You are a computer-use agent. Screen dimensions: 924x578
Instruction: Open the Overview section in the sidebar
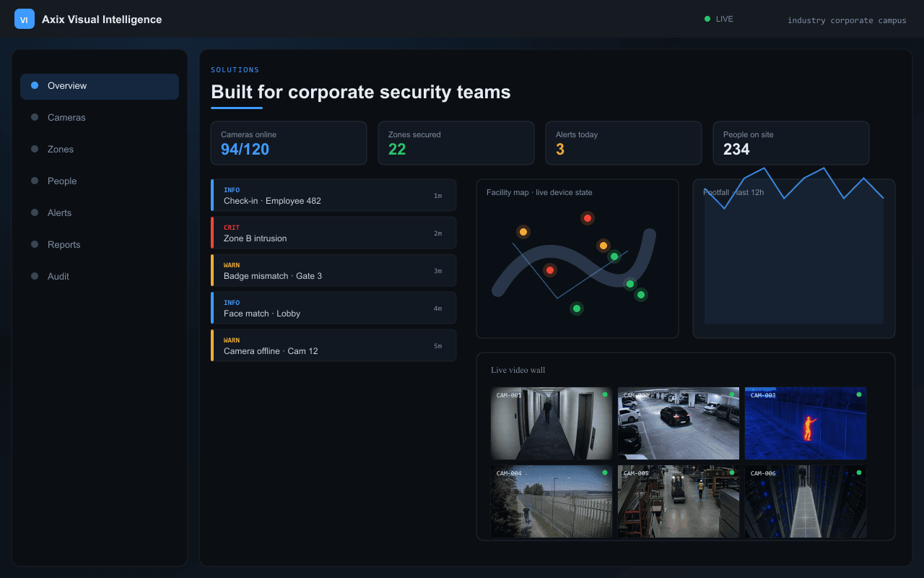pyautogui.click(x=100, y=86)
